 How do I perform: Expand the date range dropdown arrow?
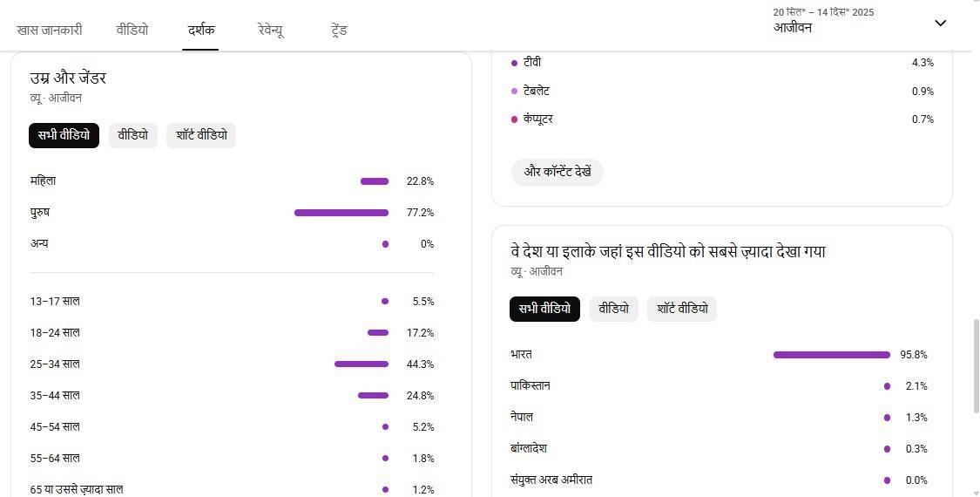pos(940,23)
